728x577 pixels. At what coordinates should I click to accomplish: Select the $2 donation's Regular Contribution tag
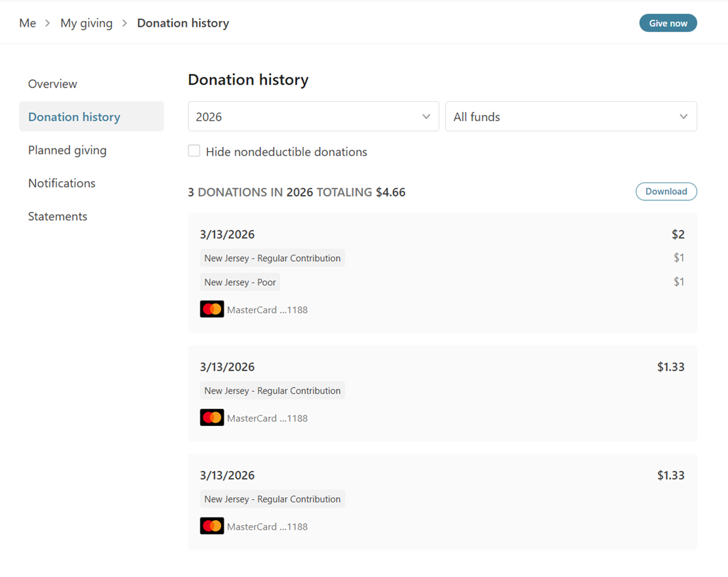272,258
